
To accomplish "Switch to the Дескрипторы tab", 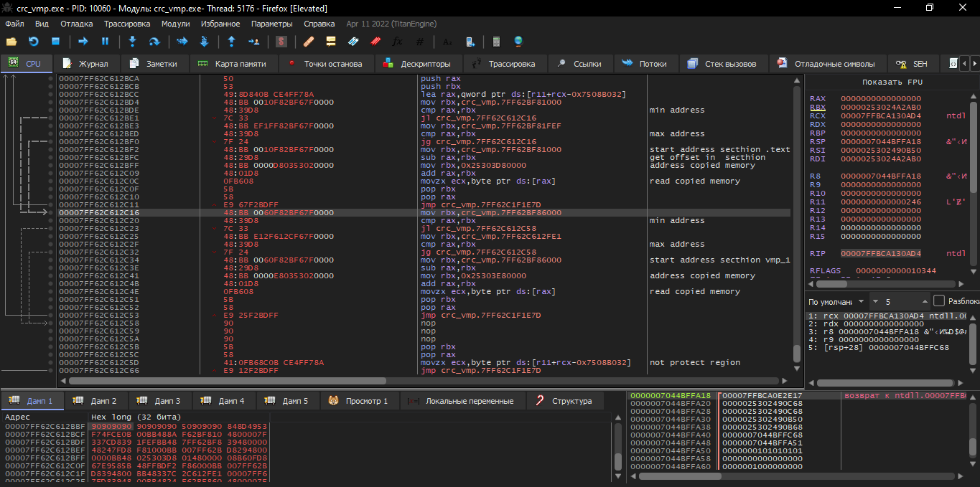I will [418, 64].
